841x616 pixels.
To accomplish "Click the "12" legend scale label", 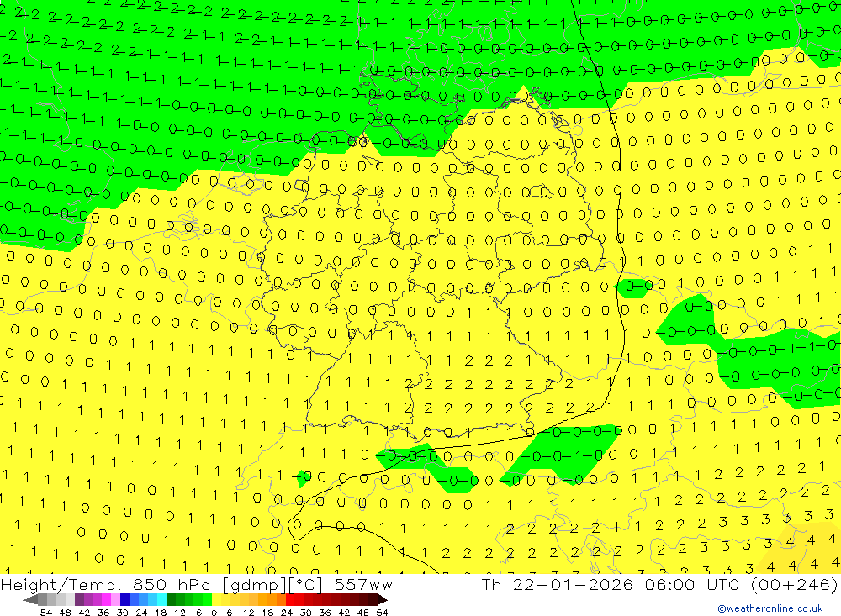I will pyautogui.click(x=248, y=613).
